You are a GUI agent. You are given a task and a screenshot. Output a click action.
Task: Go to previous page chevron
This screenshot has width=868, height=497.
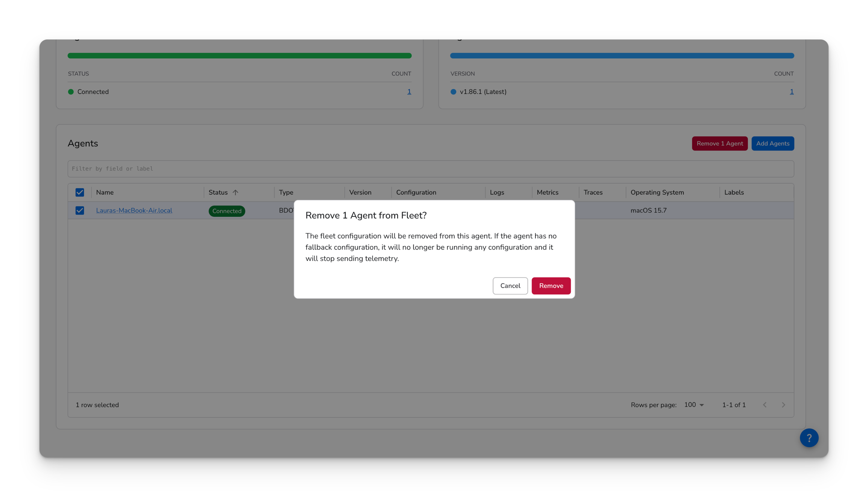pyautogui.click(x=764, y=405)
